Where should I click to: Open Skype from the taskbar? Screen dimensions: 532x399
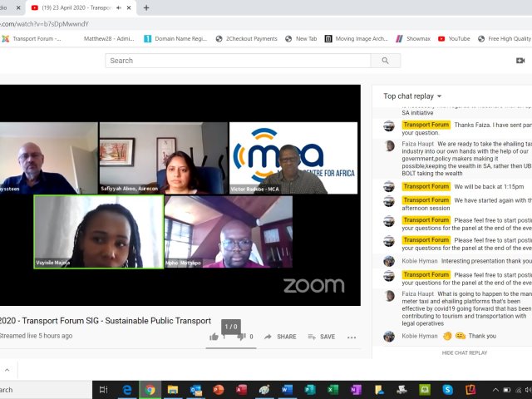click(x=447, y=390)
